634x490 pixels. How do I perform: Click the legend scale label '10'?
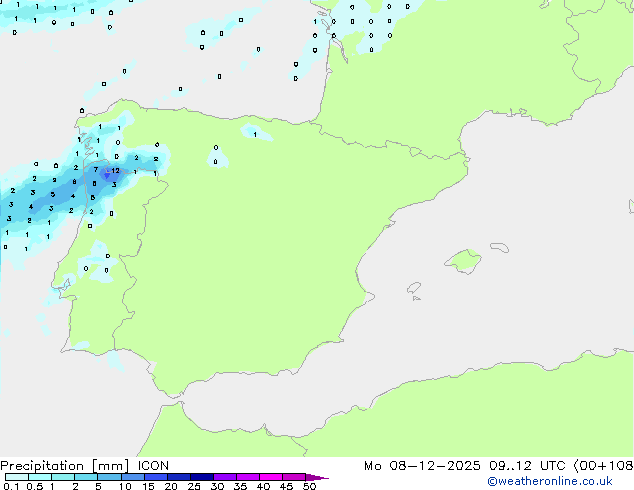pyautogui.click(x=125, y=486)
